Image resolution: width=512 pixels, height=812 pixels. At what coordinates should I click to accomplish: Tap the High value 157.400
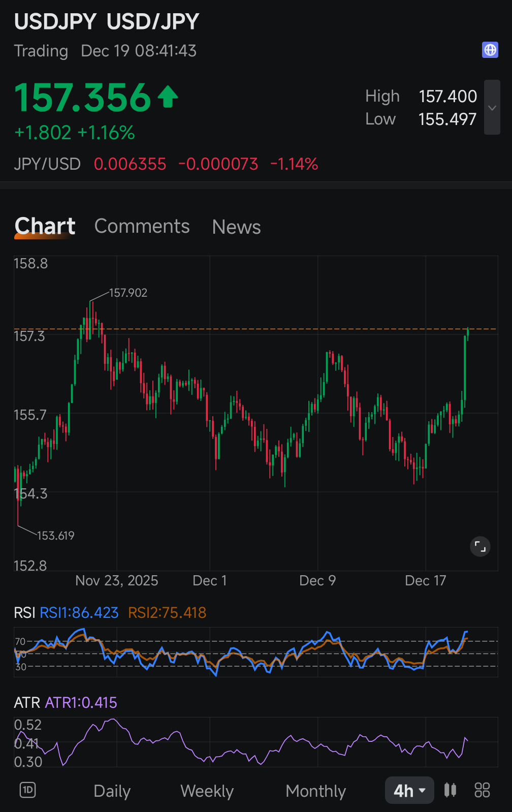448,96
